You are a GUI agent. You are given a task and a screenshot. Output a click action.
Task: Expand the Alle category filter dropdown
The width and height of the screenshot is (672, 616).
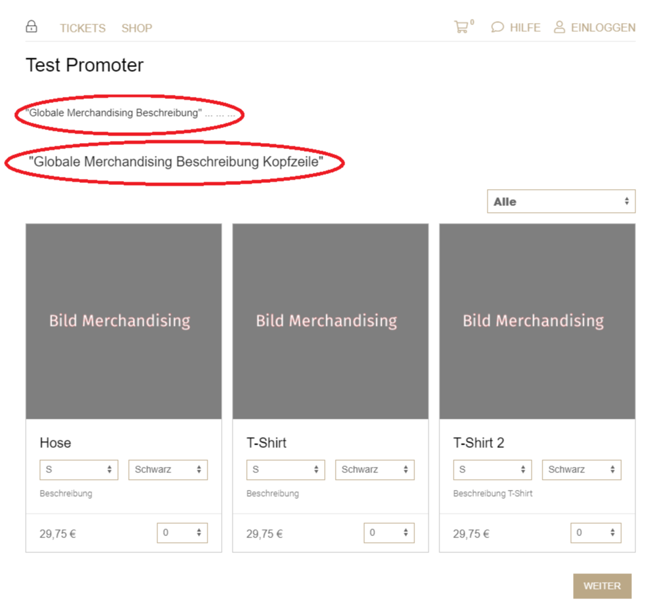pyautogui.click(x=561, y=201)
